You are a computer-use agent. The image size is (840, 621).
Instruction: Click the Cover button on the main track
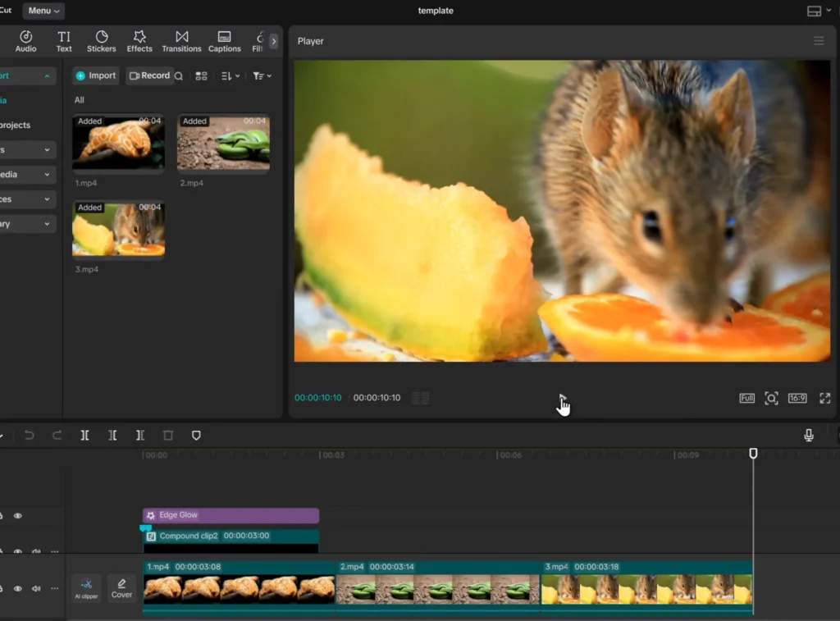(121, 588)
